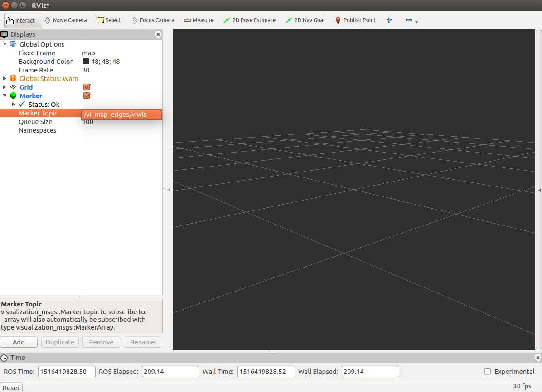Select the Interact tool
Viewport: 542px width, 392px height.
click(23, 20)
